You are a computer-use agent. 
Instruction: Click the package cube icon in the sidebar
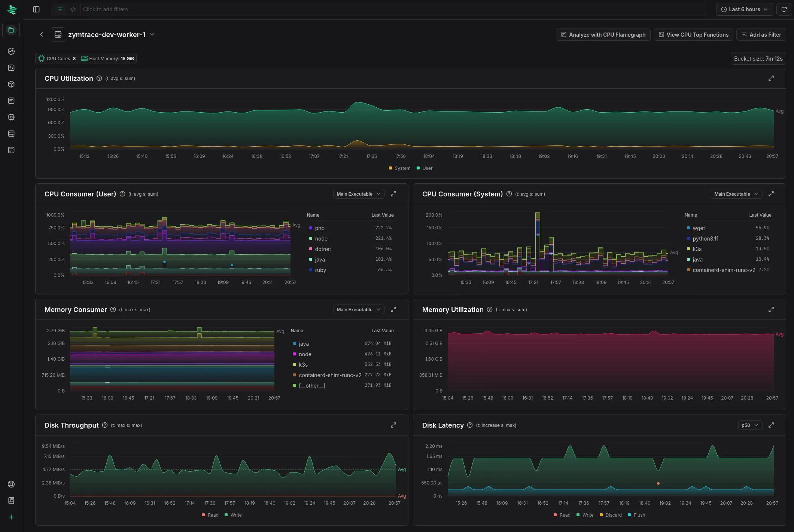pyautogui.click(x=11, y=84)
